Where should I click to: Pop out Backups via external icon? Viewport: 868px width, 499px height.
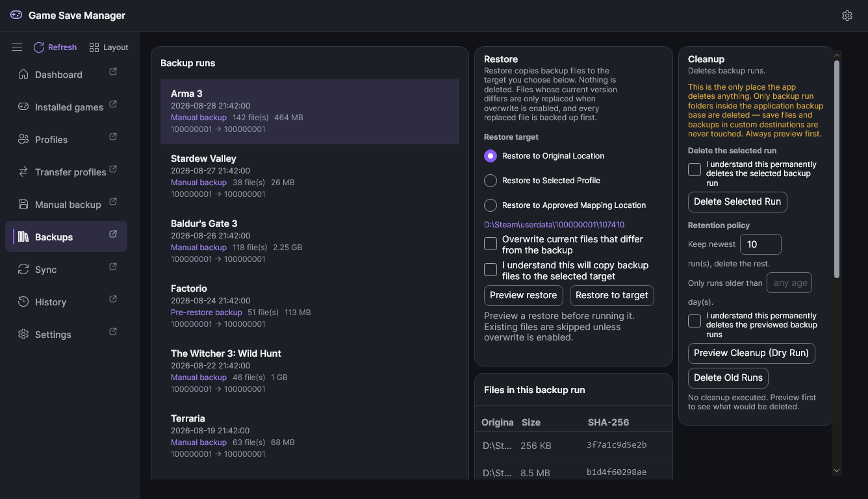[113, 234]
